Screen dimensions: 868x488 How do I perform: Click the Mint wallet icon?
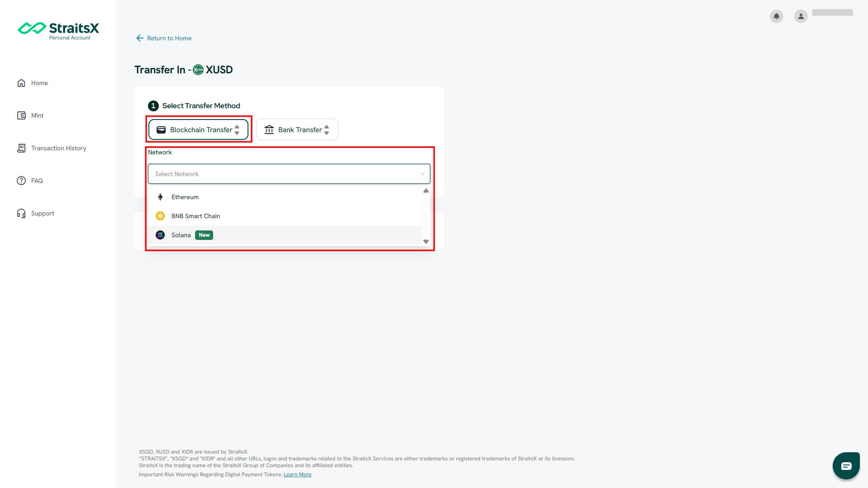[x=21, y=115]
